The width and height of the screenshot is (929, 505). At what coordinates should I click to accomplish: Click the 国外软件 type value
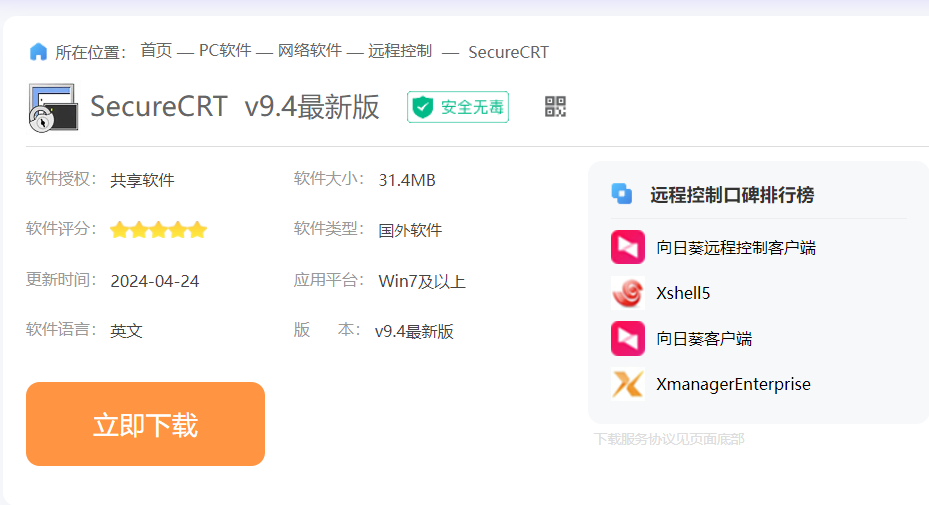411,230
